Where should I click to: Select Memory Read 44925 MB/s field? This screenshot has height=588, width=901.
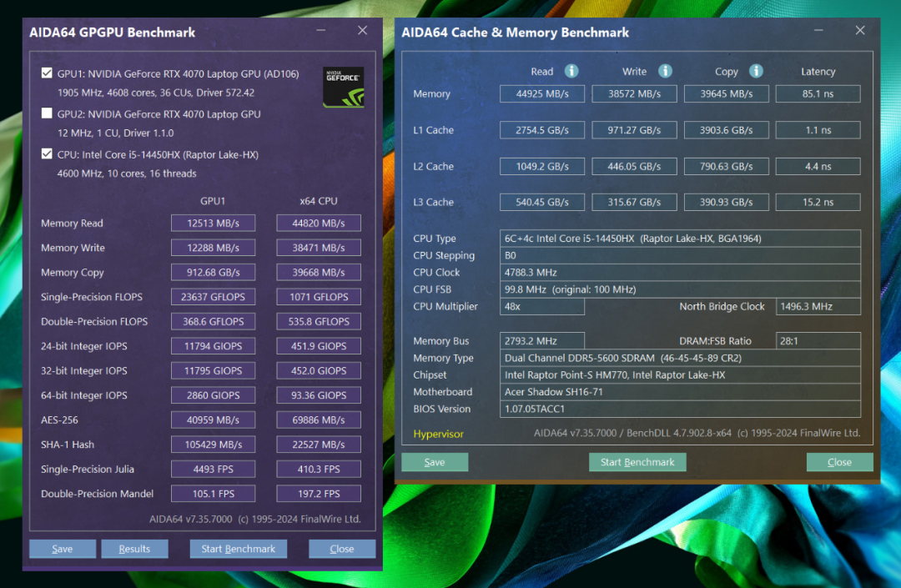point(542,93)
